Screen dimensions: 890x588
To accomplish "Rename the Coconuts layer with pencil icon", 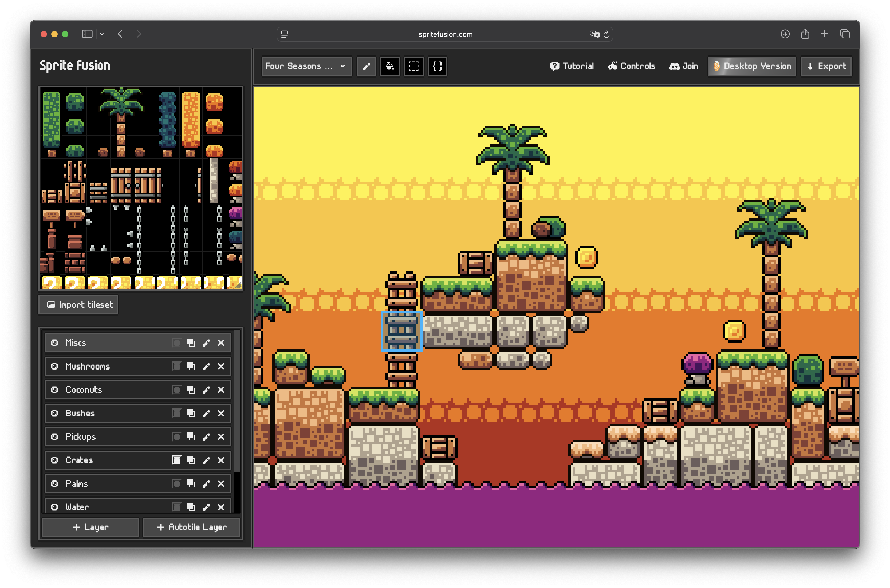I will (206, 390).
